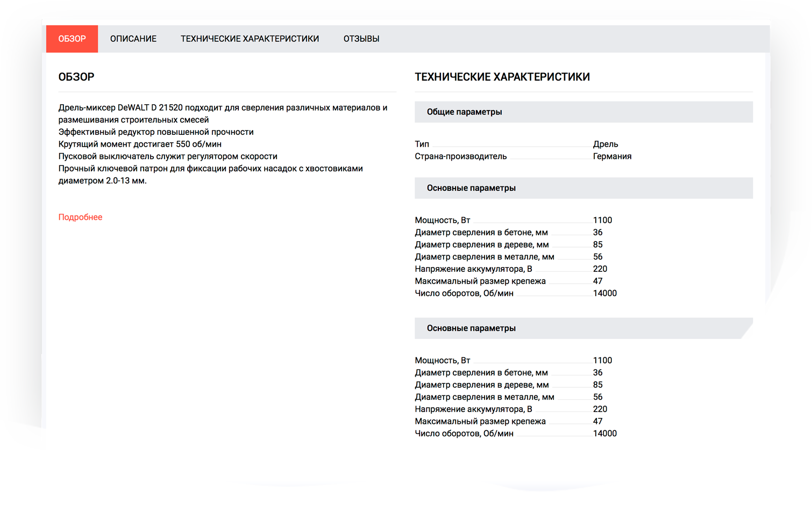The height and width of the screenshot is (505, 812).
Task: Click Диаметр сверления в металле label in first Основные параметры group
Action: [x=485, y=257]
